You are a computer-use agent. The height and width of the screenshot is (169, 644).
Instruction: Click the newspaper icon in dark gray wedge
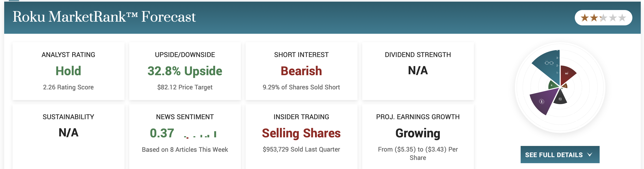(x=560, y=99)
